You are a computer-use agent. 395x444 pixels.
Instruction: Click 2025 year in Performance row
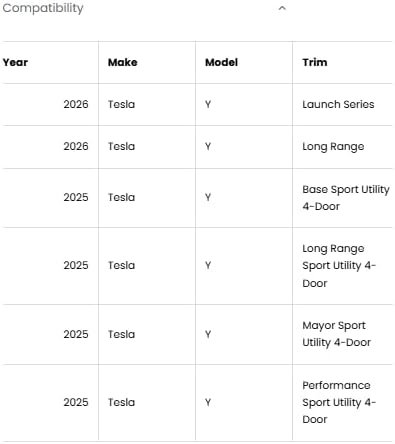[x=76, y=402]
